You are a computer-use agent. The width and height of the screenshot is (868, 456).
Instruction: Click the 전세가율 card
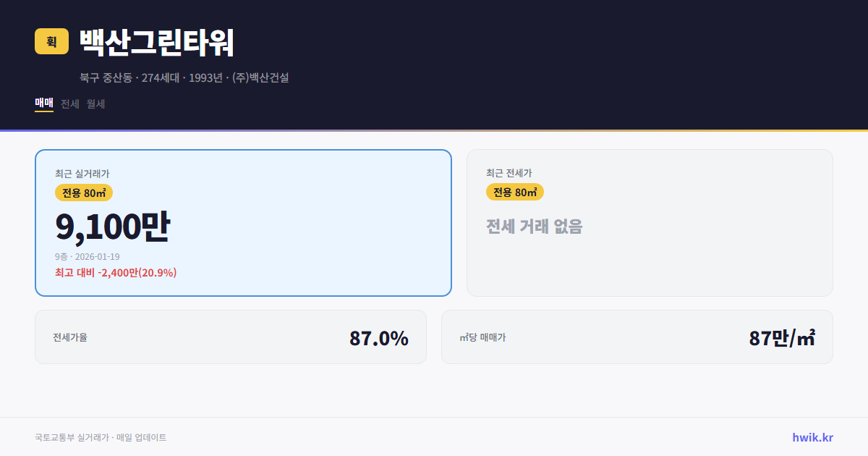[x=231, y=337]
